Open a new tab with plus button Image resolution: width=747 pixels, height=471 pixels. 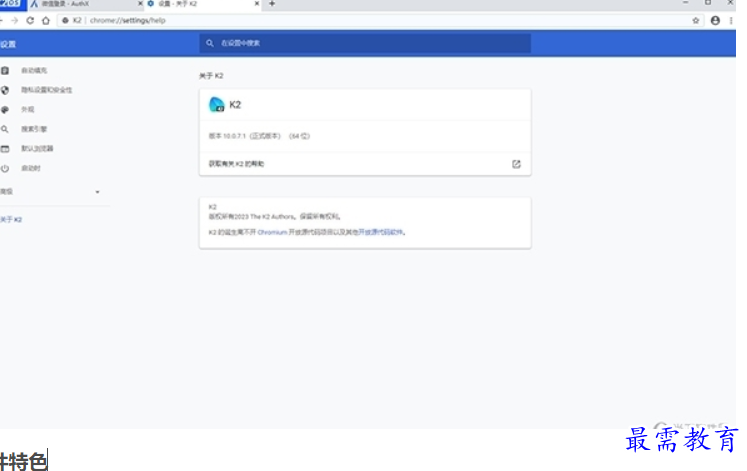tap(272, 4)
